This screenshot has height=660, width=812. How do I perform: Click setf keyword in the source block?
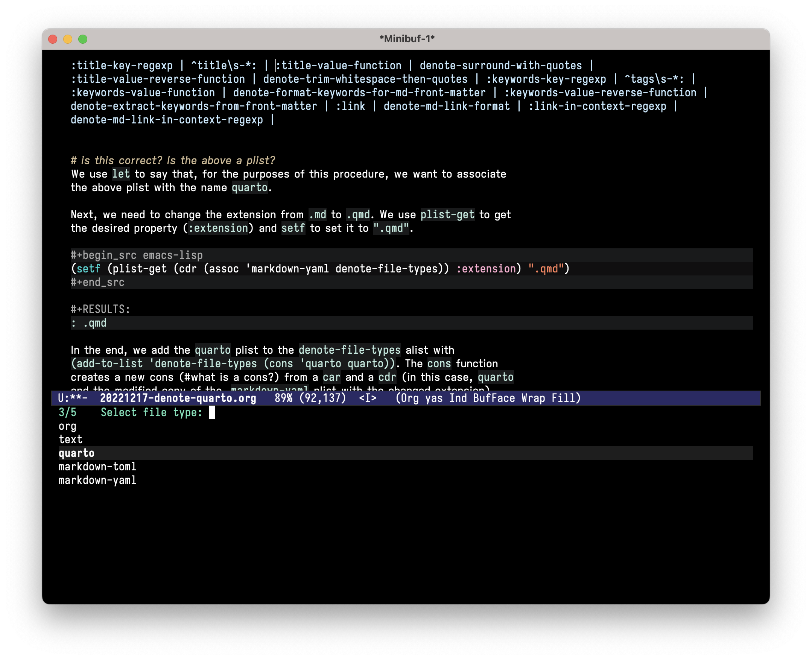click(x=88, y=269)
